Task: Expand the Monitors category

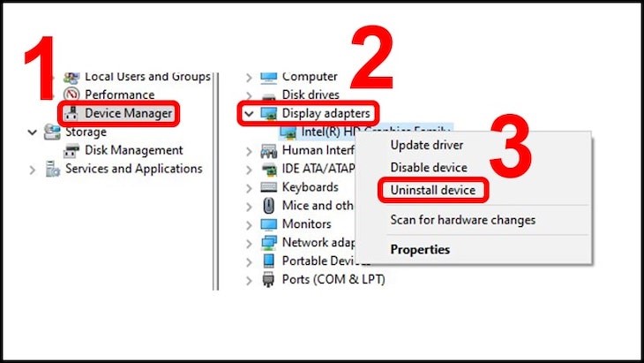Action: pyautogui.click(x=247, y=224)
